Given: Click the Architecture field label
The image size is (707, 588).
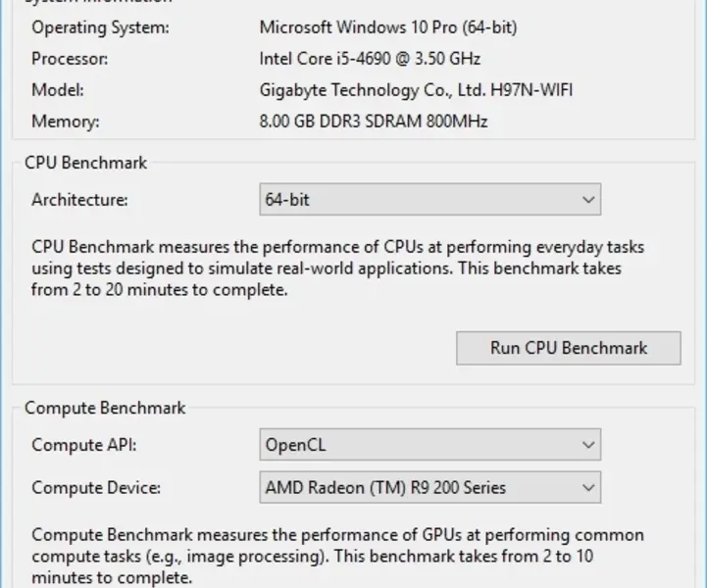Looking at the screenshot, I should [79, 200].
